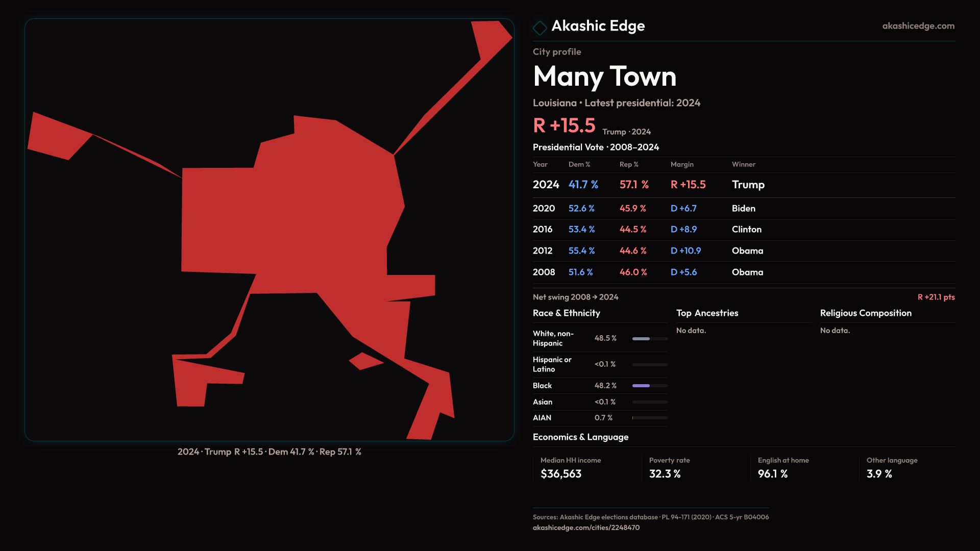Click the map caption below the map
This screenshot has height=551, width=980.
click(269, 452)
